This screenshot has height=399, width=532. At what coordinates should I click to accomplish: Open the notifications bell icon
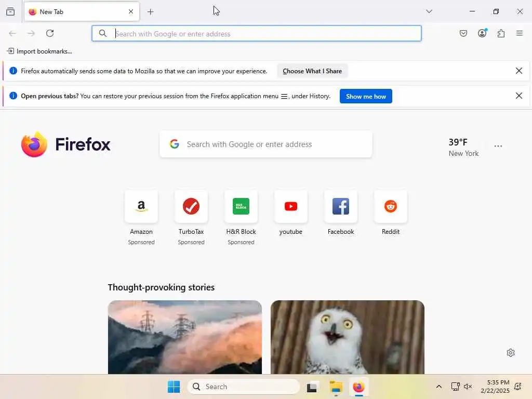(x=518, y=387)
